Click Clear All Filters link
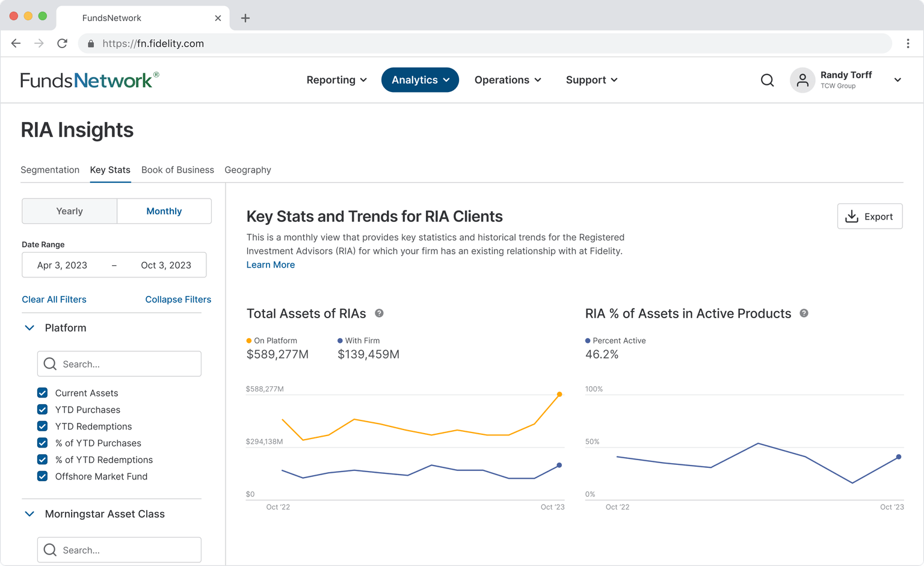Image resolution: width=924 pixels, height=566 pixels. 54,300
